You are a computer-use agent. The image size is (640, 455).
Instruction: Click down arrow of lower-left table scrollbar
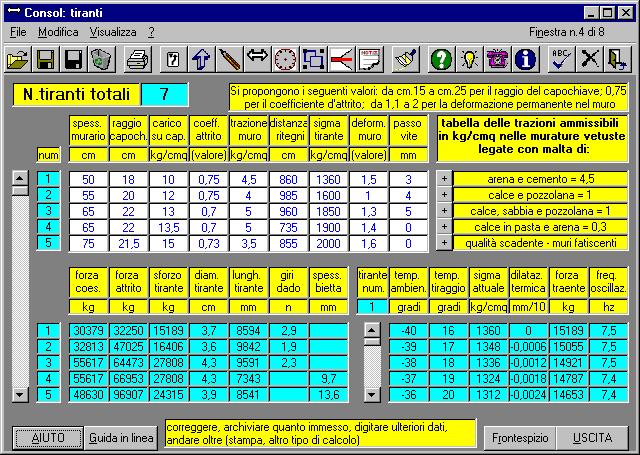[x=19, y=396]
